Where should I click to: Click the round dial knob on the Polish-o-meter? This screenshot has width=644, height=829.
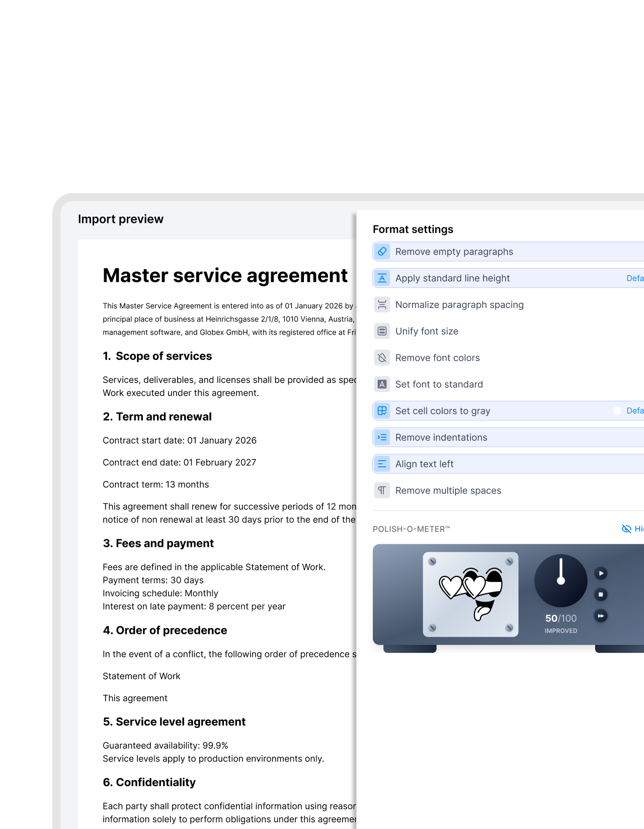561,581
